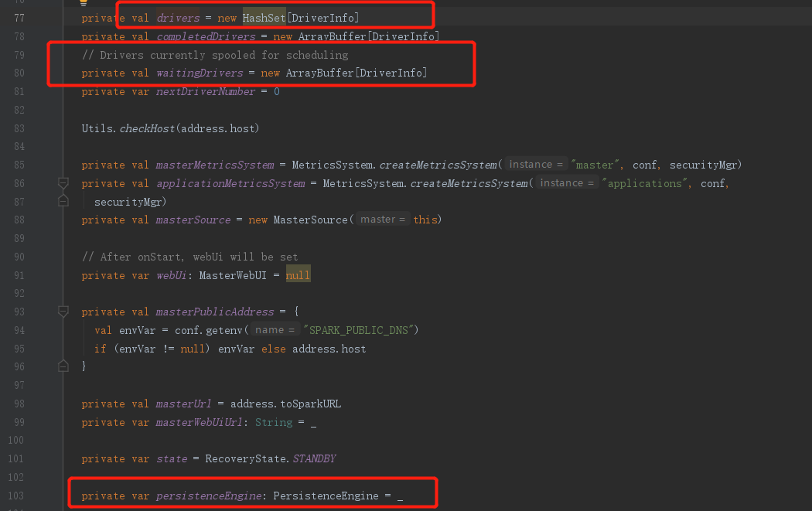
Task: Click 'masterMetricsSystem' variable name
Action: pyautogui.click(x=215, y=165)
